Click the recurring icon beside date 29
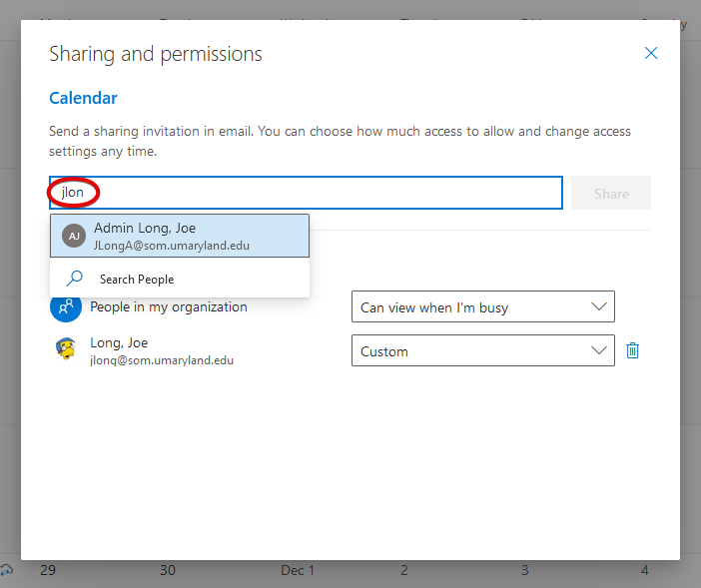The height and width of the screenshot is (588, 701). click(7, 570)
